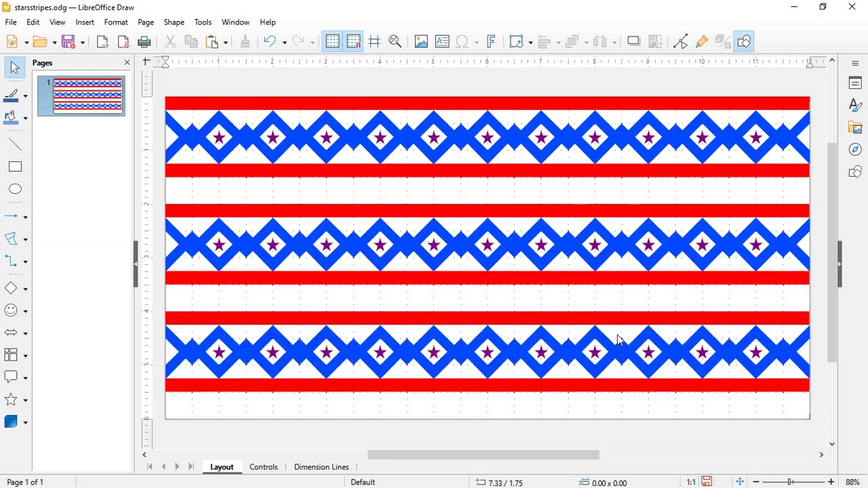This screenshot has height=488, width=868.
Task: Click the Clone Formatting paintbrush icon
Action: [x=245, y=42]
